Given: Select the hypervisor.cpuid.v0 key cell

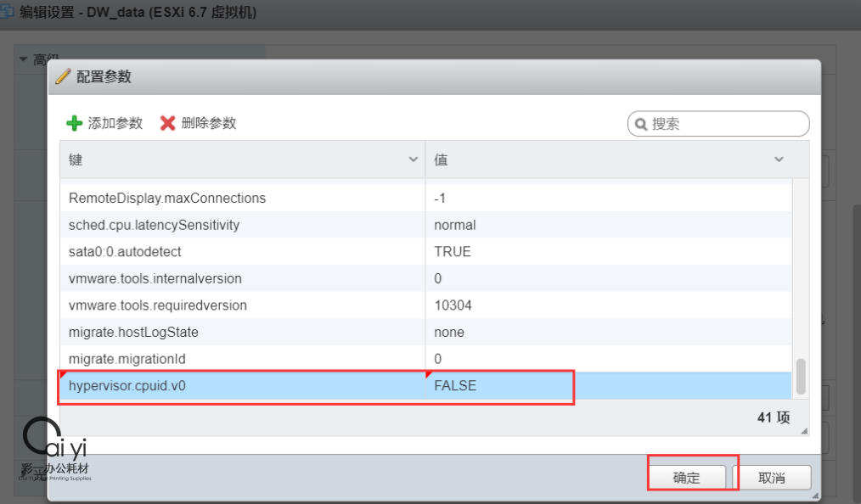Looking at the screenshot, I should coord(127,385).
